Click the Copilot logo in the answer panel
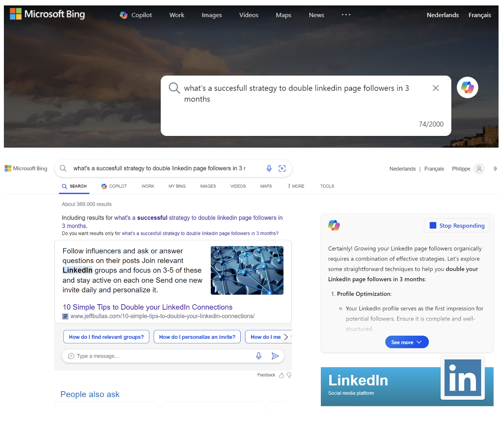504x439 pixels. click(334, 225)
